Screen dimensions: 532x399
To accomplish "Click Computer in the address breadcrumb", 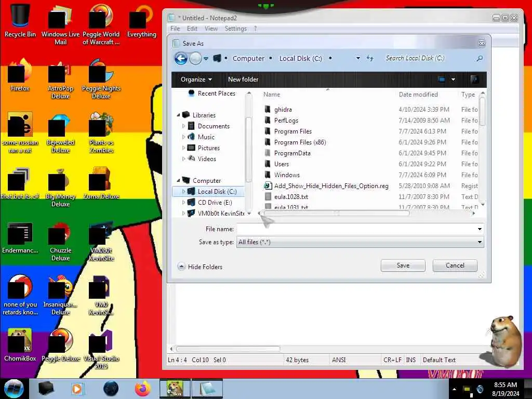I will (248, 58).
